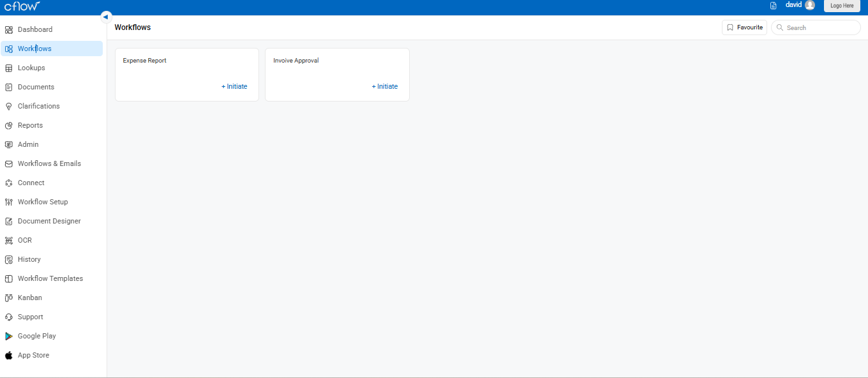Click the cflow logo
The width and height of the screenshot is (868, 378).
tap(22, 6)
